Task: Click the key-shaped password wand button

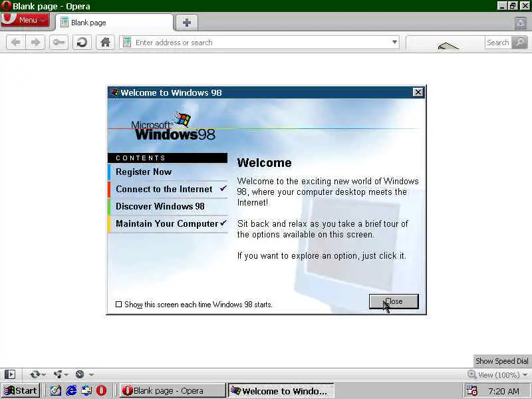Action: pyautogui.click(x=59, y=43)
